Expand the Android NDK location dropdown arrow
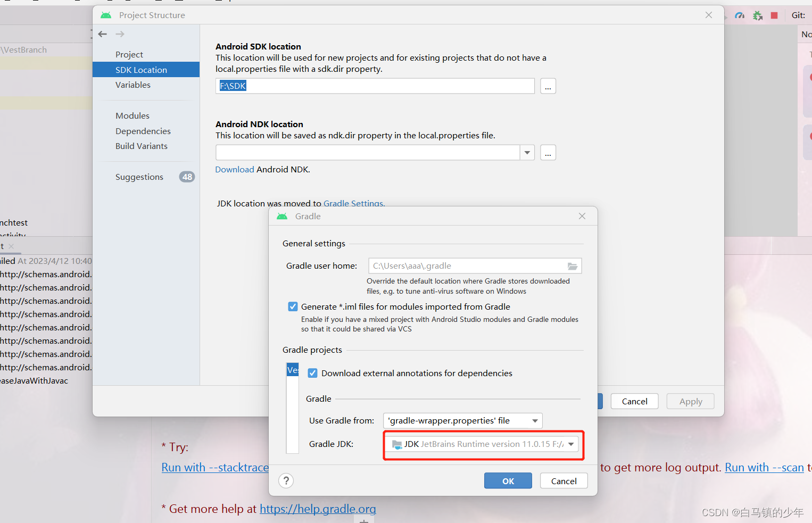 tap(527, 153)
